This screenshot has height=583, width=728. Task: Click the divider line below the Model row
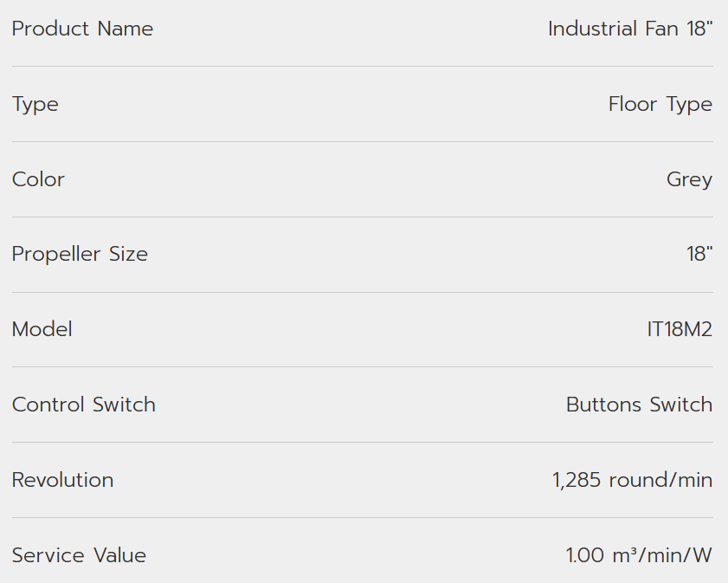(363, 367)
